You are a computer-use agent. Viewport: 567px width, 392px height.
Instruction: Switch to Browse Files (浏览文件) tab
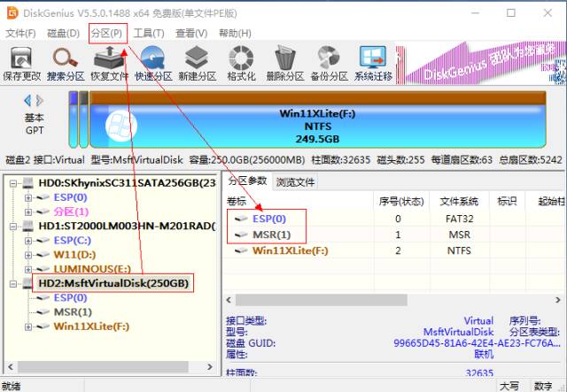[295, 182]
